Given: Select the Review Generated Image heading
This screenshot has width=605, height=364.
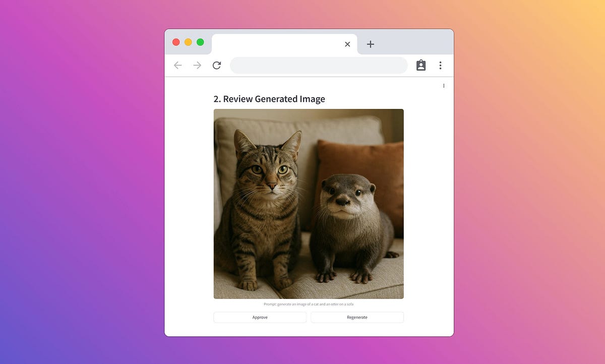Looking at the screenshot, I should (270, 99).
